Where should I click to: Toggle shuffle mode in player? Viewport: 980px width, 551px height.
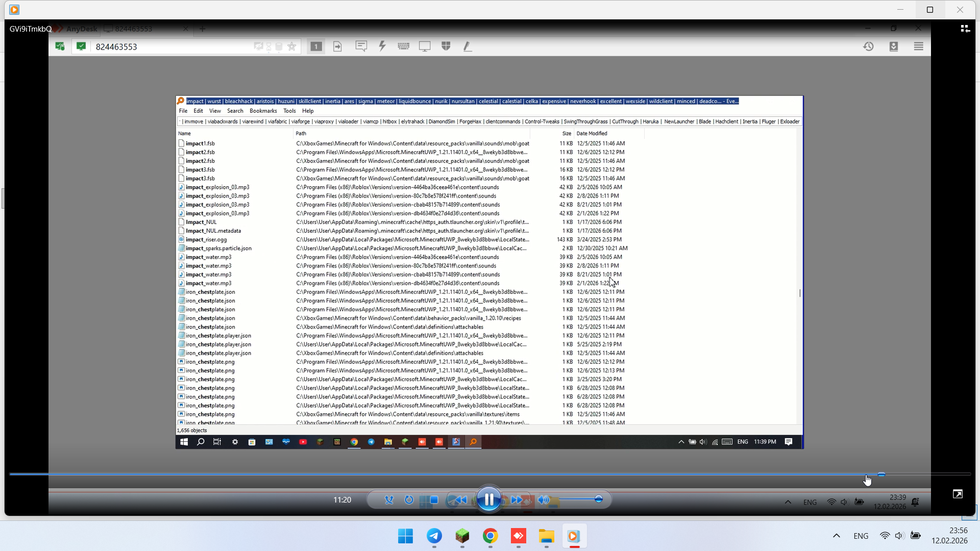click(x=389, y=499)
